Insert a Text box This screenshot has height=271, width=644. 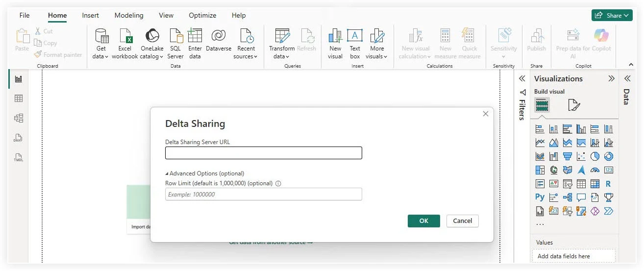(x=355, y=44)
